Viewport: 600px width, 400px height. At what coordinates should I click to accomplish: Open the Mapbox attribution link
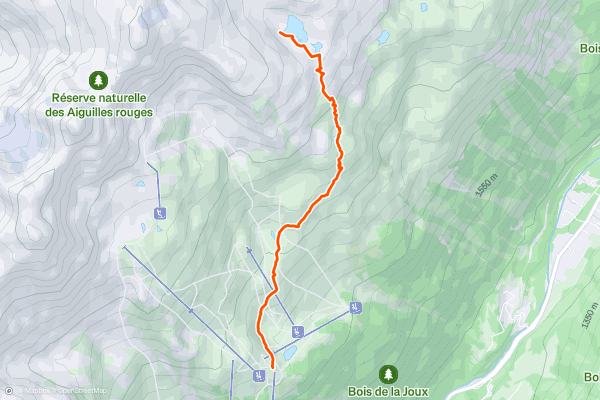click(x=37, y=391)
